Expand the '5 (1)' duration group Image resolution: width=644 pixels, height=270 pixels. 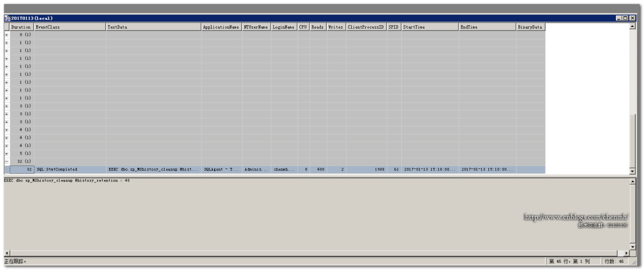coord(7,153)
